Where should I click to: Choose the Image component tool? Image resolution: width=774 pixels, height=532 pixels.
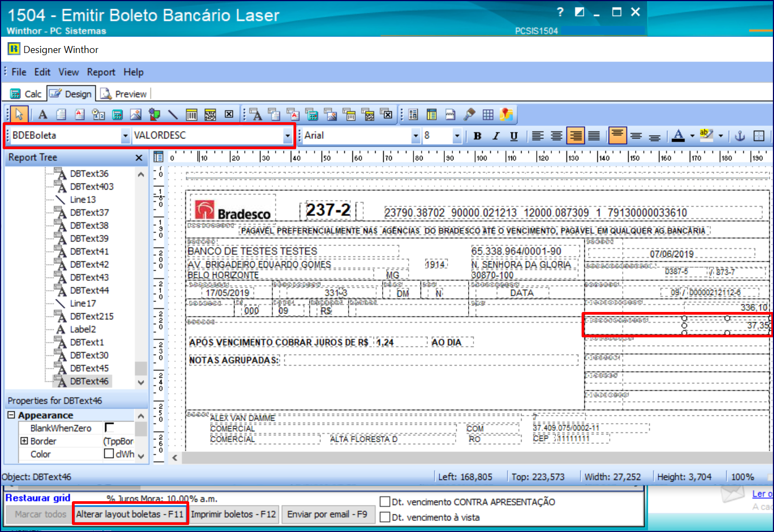(x=136, y=114)
